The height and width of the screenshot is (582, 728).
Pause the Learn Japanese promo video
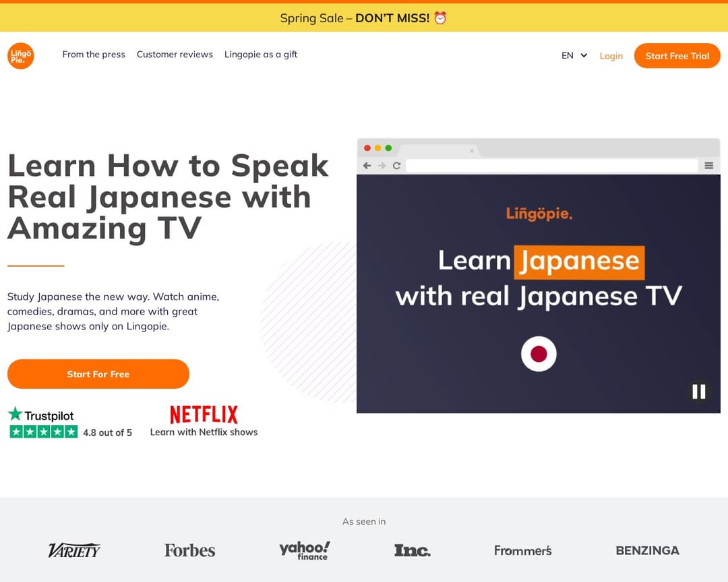point(699,391)
